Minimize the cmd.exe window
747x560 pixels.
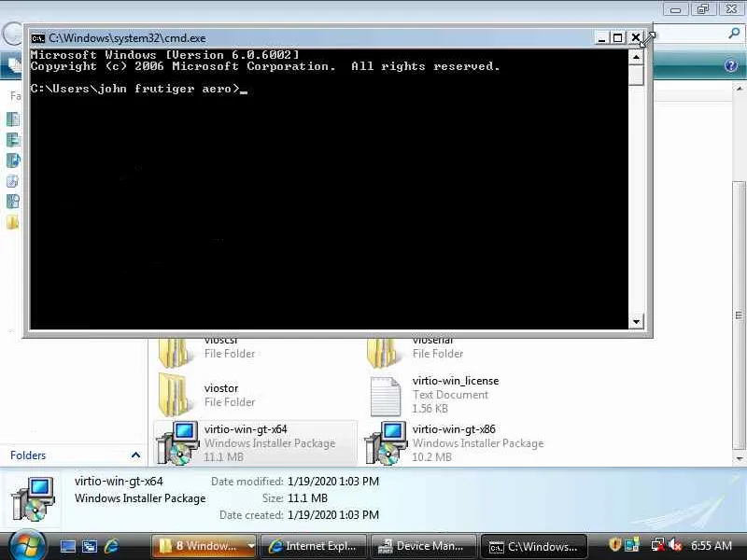tap(601, 38)
